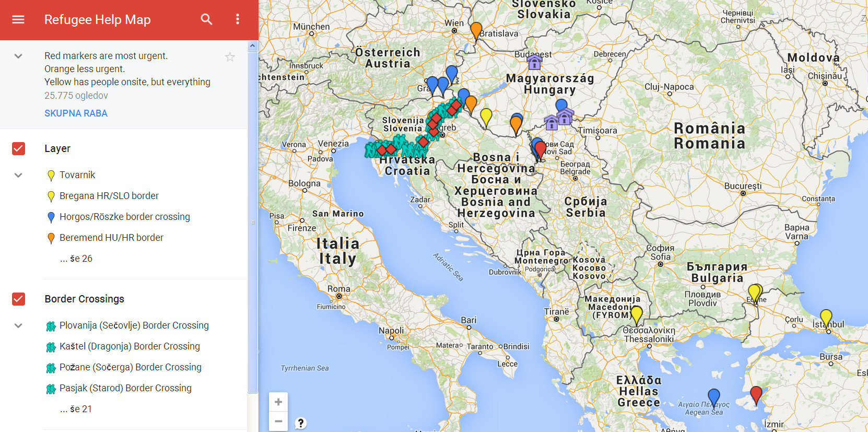Click the orange marker near Bratislava
This screenshot has height=432, width=868.
(476, 31)
